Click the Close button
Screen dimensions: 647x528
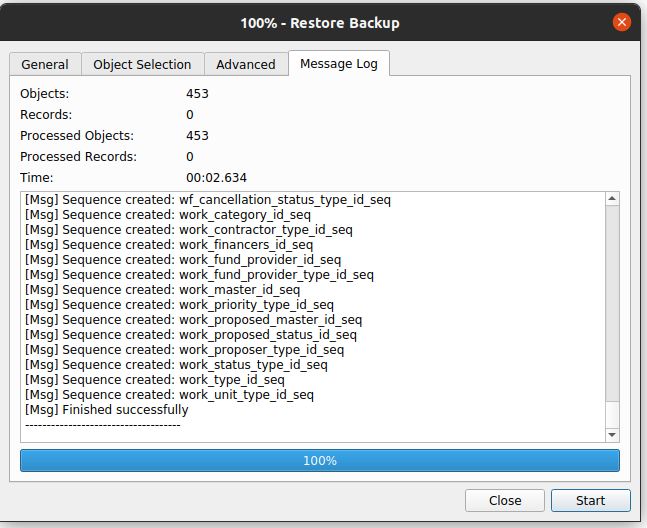(505, 500)
